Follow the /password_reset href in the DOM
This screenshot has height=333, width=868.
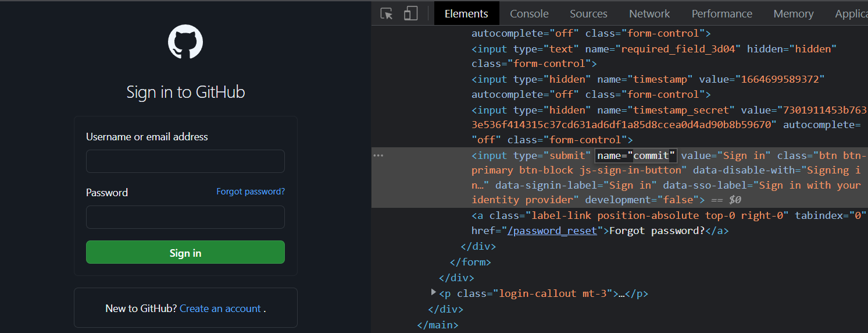click(553, 231)
